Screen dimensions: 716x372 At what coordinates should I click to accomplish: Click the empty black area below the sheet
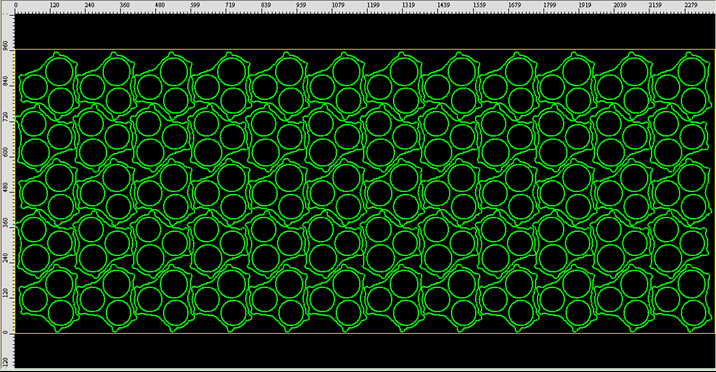pyautogui.click(x=365, y=351)
